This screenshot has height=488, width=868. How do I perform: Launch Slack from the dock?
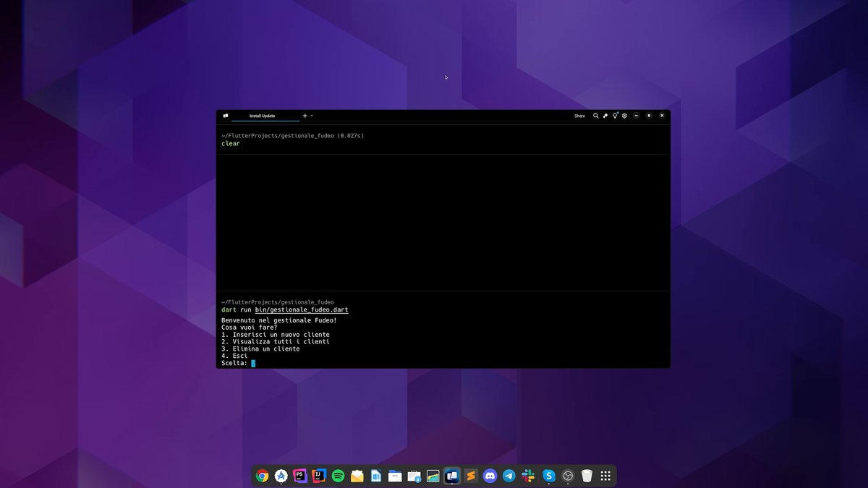pyautogui.click(x=529, y=476)
